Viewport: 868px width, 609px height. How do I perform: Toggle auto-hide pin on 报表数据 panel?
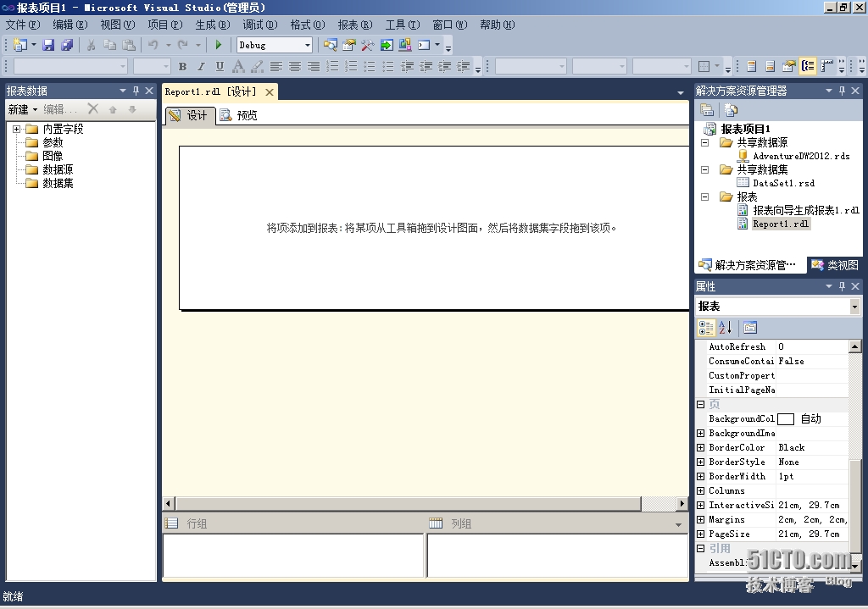click(136, 91)
